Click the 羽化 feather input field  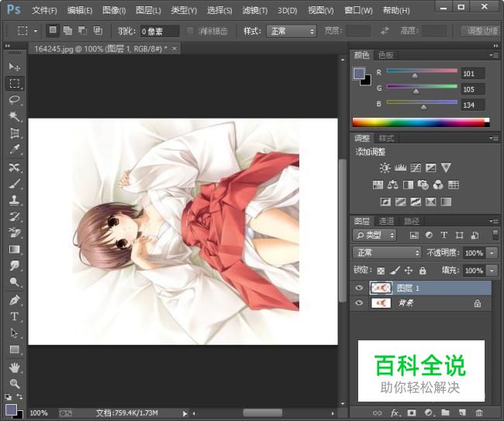point(159,31)
